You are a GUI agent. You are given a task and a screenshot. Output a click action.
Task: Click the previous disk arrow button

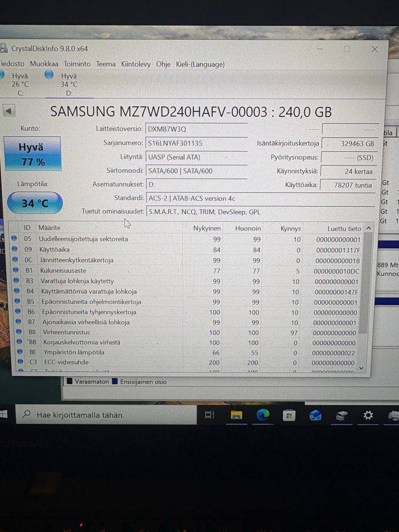9,111
